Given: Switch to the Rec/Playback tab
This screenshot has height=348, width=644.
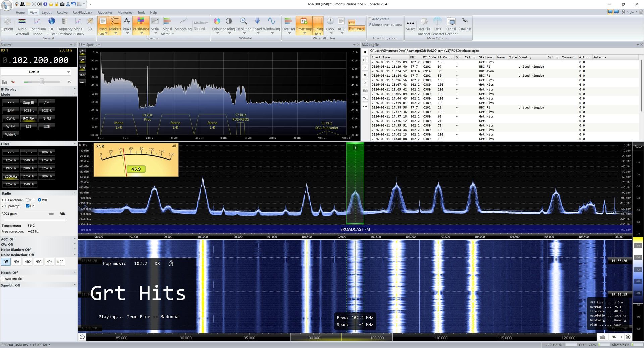Looking at the screenshot, I should pos(82,13).
